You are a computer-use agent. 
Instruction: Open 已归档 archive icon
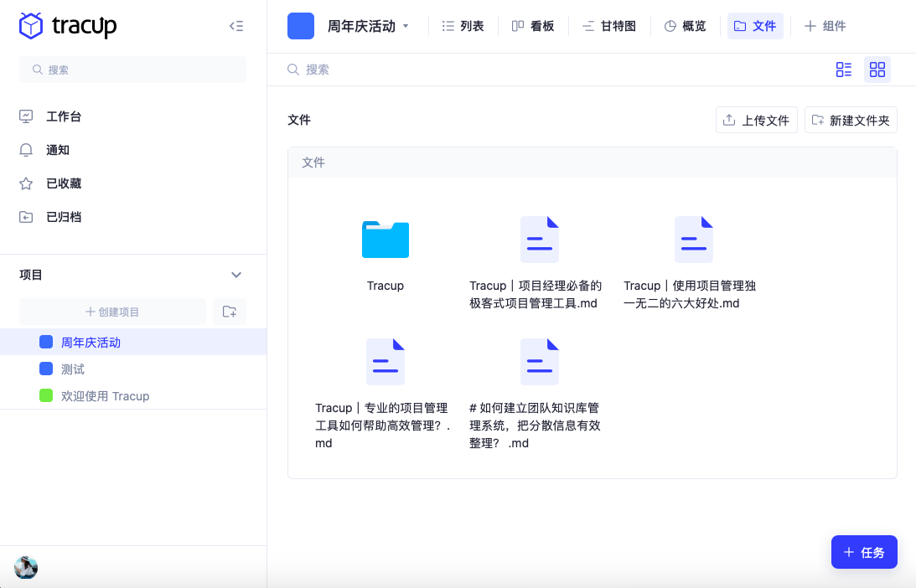tap(26, 217)
